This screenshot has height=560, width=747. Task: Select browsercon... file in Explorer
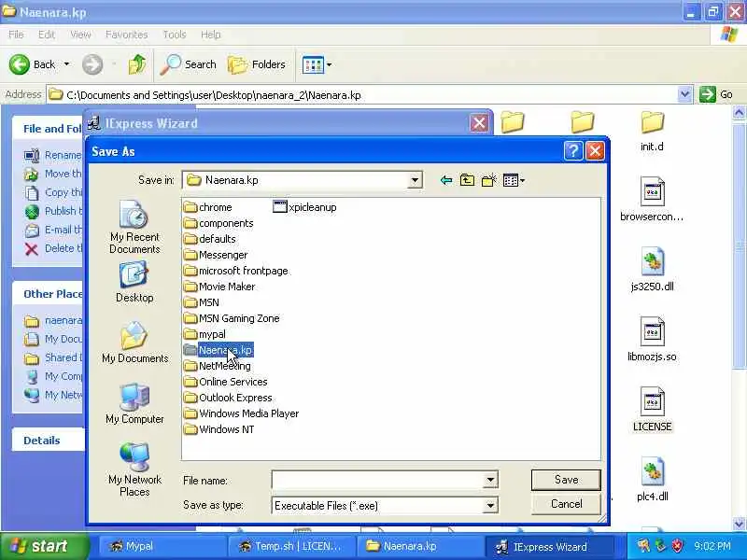pos(652,200)
